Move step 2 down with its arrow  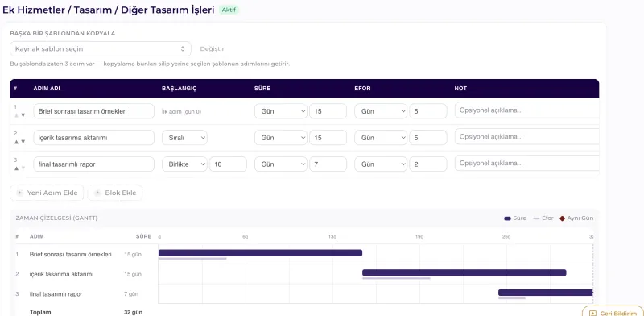pos(23,142)
